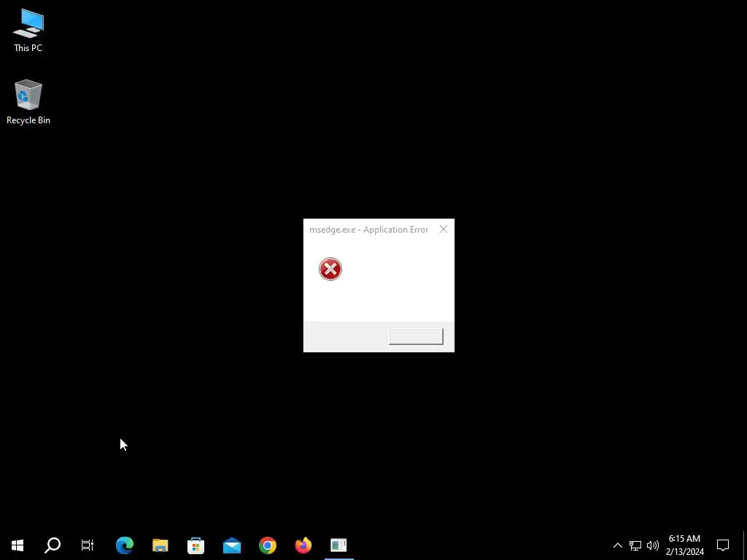This screenshot has width=747, height=560.
Task: Open the network status tray icon
Action: [635, 545]
